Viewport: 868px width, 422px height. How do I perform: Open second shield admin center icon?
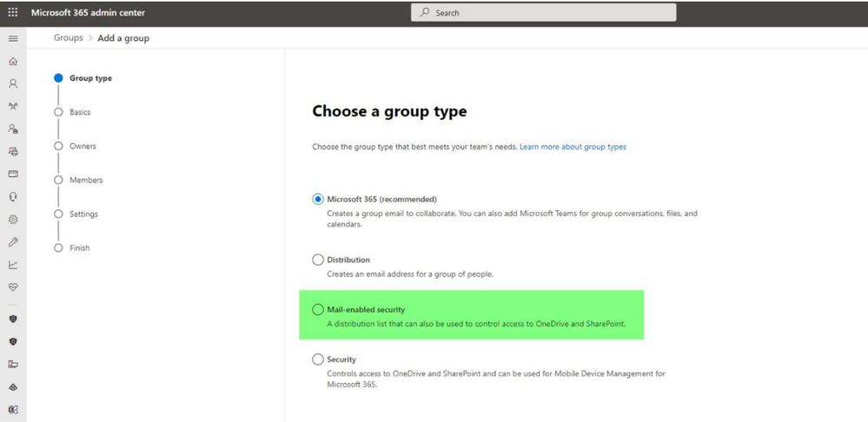coord(13,342)
